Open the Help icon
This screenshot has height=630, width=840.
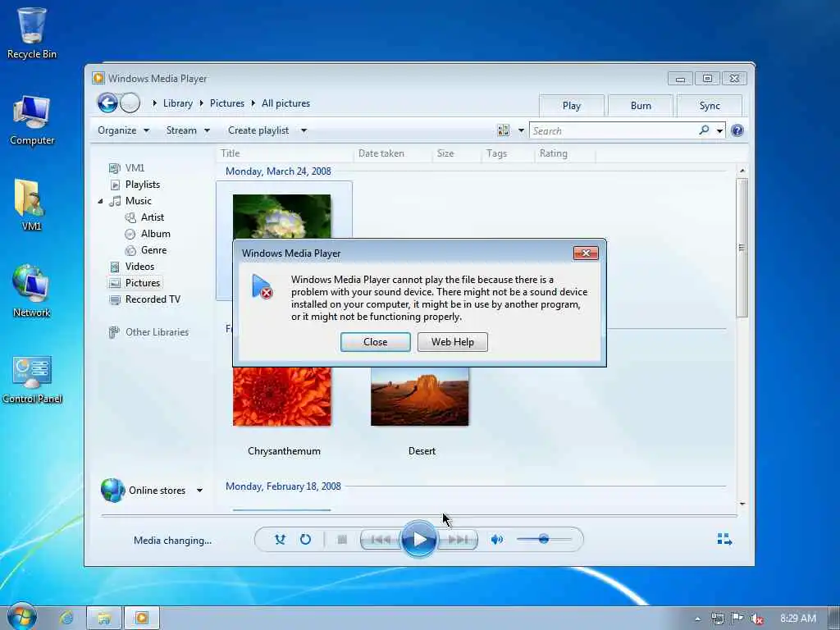point(737,130)
